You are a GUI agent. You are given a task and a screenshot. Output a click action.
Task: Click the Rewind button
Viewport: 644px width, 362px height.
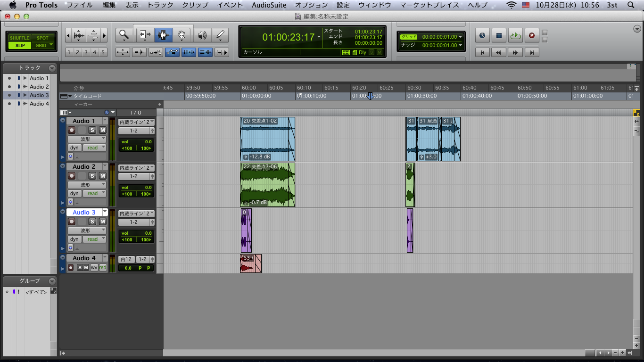499,52
